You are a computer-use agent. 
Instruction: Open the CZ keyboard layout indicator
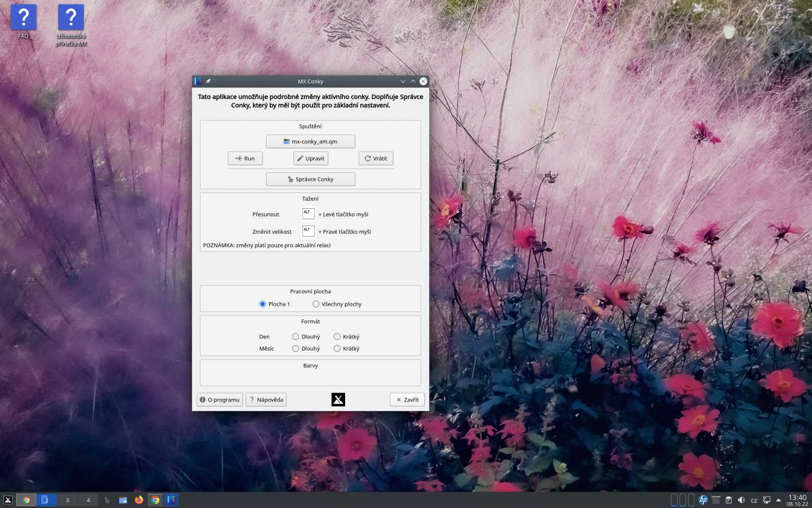pos(754,500)
